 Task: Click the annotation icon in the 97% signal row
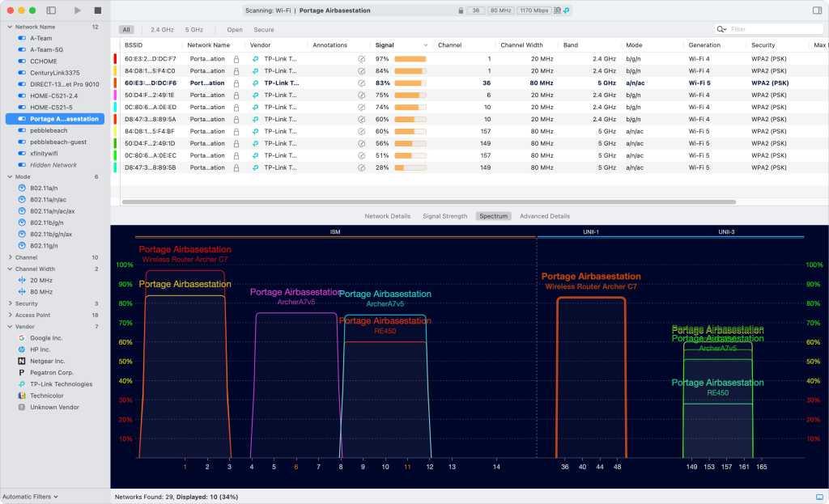[x=362, y=59]
